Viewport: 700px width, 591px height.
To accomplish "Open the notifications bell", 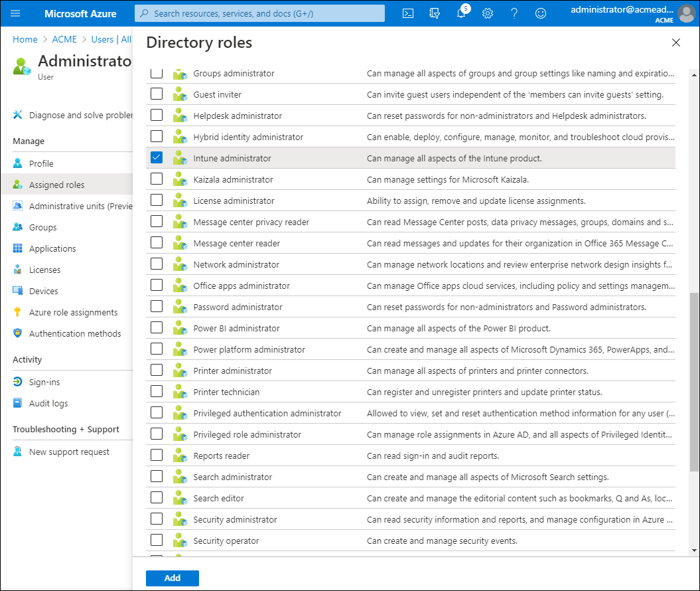I will 461,13.
